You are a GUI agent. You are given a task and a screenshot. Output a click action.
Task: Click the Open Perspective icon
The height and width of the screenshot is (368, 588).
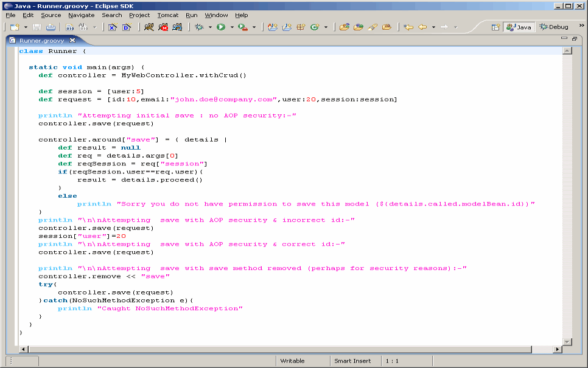[x=495, y=27]
